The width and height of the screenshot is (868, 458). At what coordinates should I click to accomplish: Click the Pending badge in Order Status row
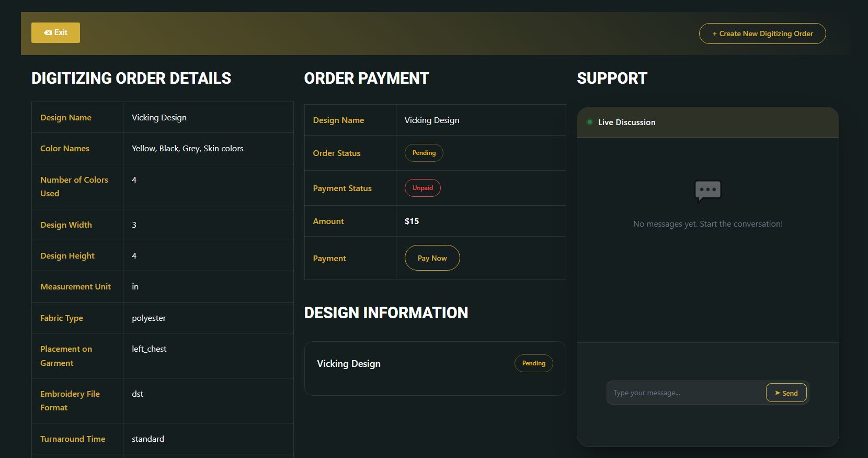(x=424, y=153)
